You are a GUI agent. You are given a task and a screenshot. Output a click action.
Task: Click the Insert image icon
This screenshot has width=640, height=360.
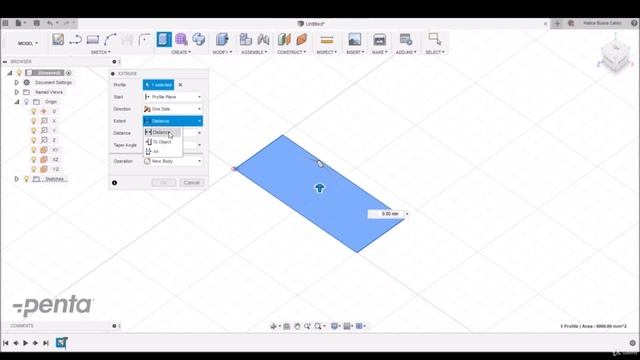[x=354, y=40]
